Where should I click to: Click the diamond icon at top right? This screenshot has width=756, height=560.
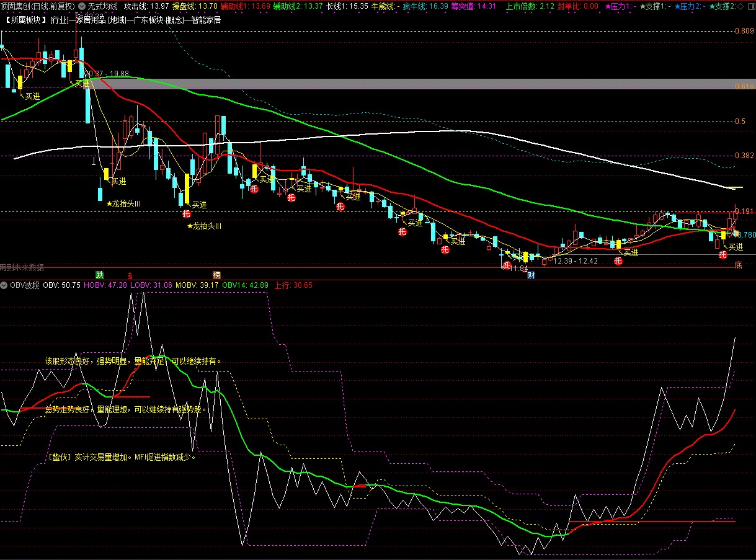739,6
